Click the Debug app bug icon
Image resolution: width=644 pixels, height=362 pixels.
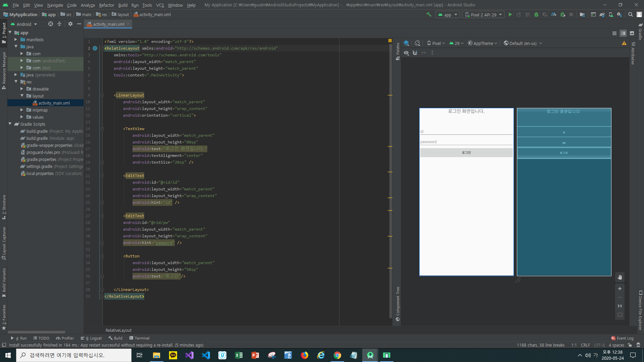pos(536,15)
